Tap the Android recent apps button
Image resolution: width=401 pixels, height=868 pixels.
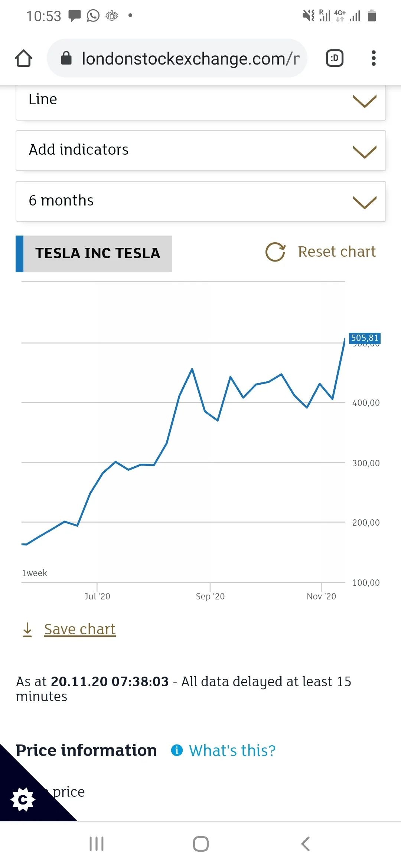click(x=97, y=844)
